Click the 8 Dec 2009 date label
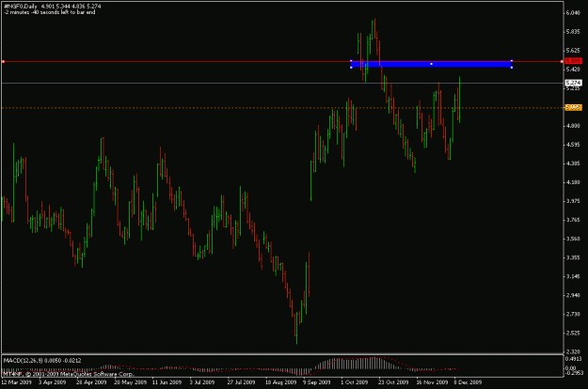This screenshot has height=389, width=588. tap(468, 382)
